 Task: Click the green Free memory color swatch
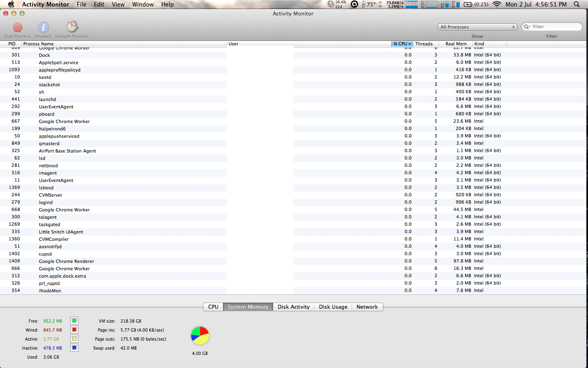tap(74, 321)
